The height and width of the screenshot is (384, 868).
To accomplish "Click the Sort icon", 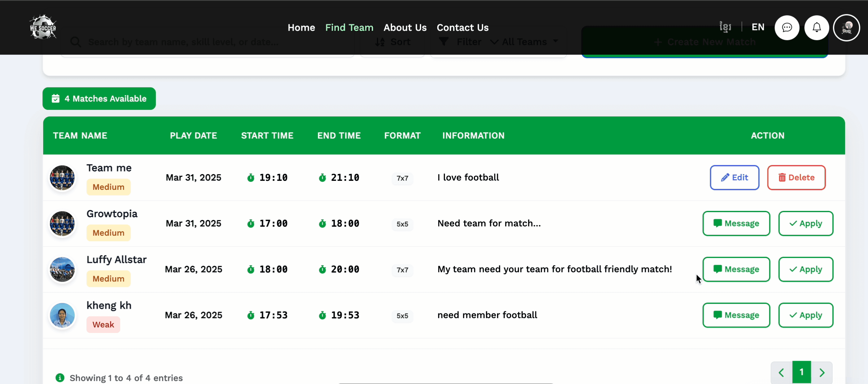I will 380,42.
